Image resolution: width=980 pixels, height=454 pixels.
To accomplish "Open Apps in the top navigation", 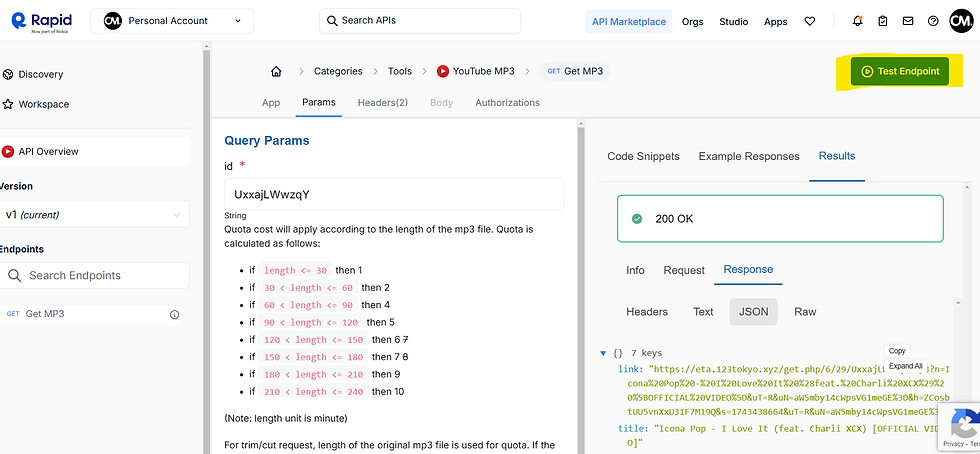I will tap(776, 21).
